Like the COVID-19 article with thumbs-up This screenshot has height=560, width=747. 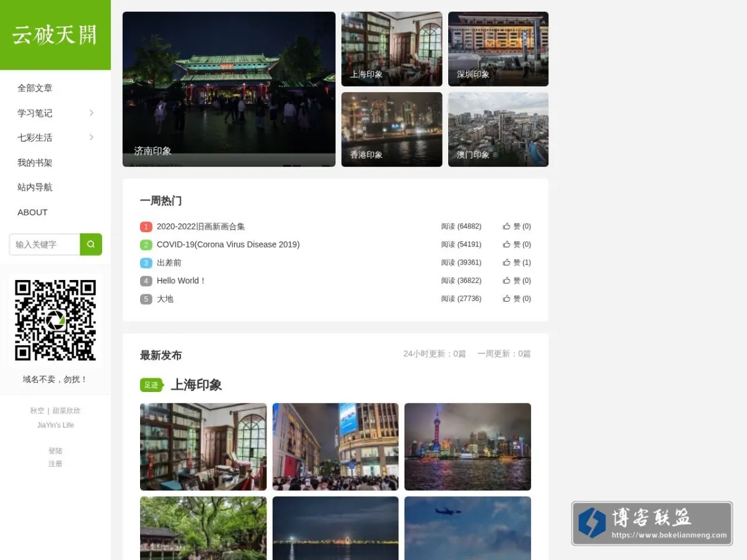507,245
